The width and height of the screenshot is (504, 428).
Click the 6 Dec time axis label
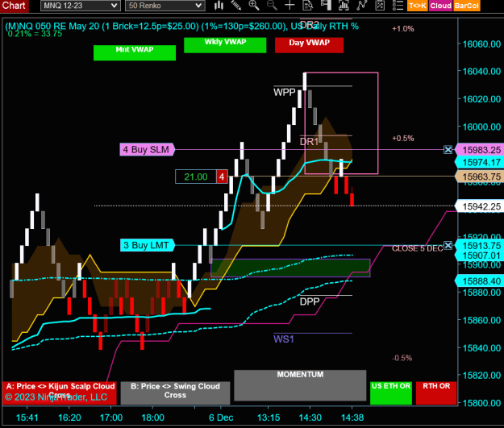(x=221, y=418)
